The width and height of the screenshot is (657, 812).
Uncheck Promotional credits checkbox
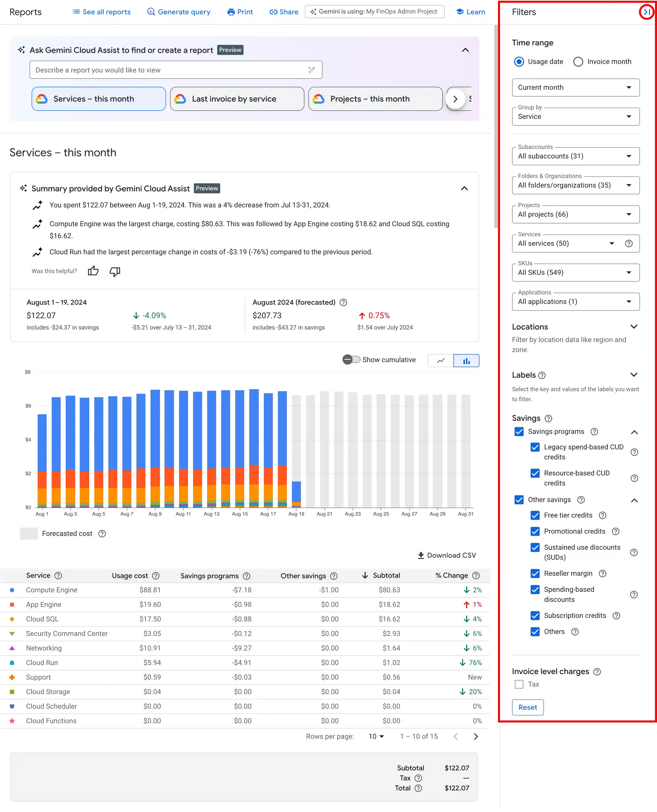click(535, 531)
